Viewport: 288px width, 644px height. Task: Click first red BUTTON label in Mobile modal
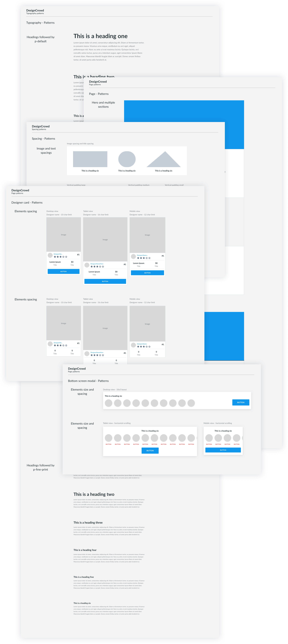pos(209,444)
